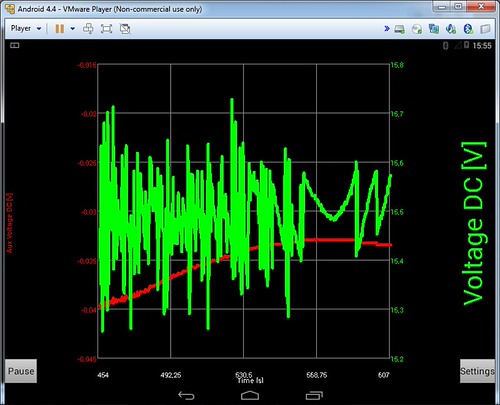Click the Time [s] axis label
This screenshot has width=500, height=405.
point(250,380)
